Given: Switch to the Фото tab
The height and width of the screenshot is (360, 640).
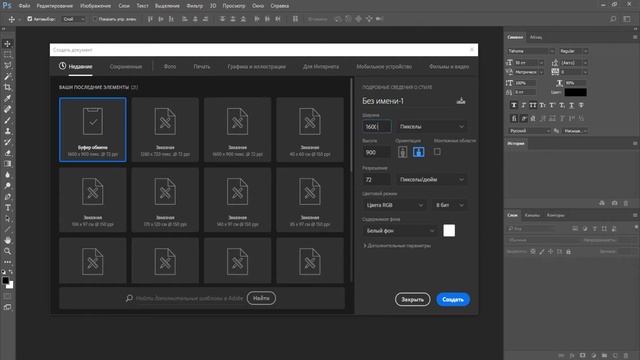Looking at the screenshot, I should 170,67.
